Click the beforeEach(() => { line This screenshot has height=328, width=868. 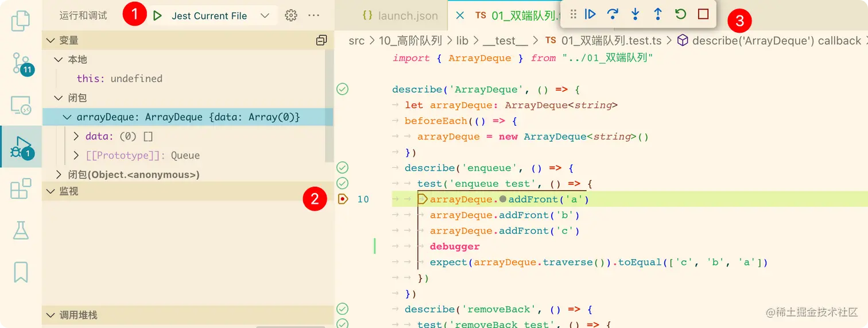tap(461, 121)
